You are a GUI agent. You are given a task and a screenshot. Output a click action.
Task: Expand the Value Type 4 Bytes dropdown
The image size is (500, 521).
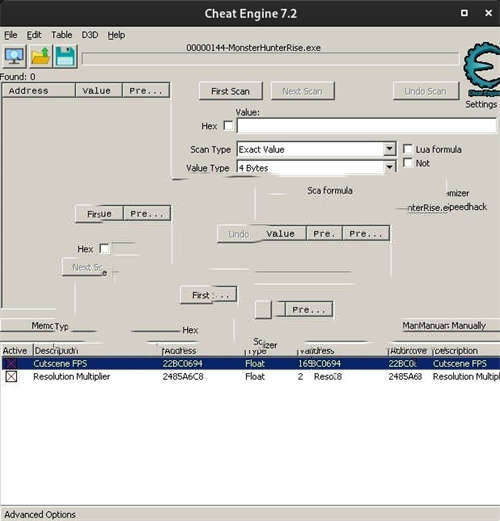click(x=389, y=167)
